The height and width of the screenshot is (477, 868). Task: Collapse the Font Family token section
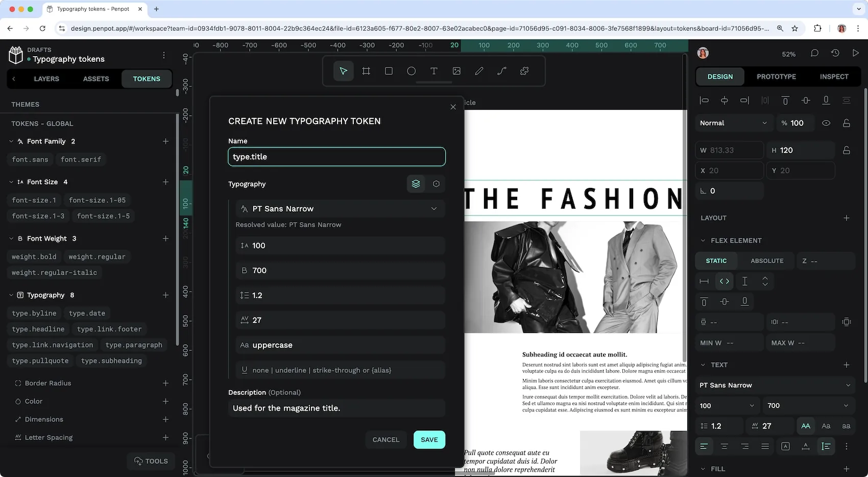(11, 141)
